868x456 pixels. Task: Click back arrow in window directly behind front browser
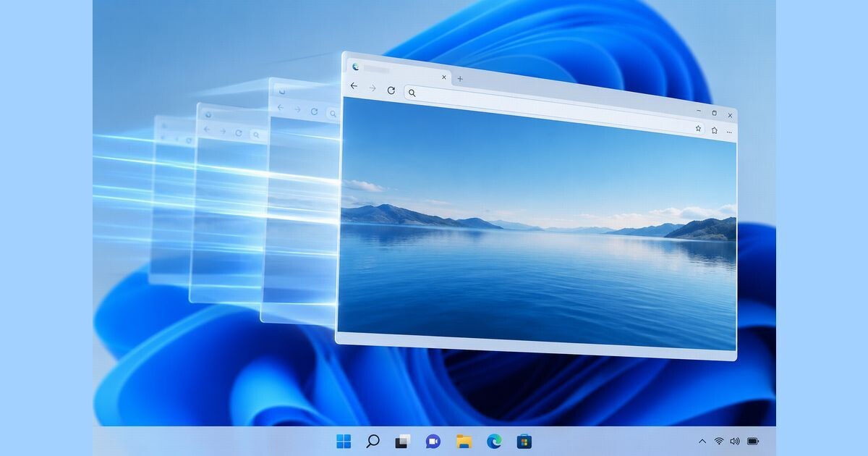tap(280, 108)
